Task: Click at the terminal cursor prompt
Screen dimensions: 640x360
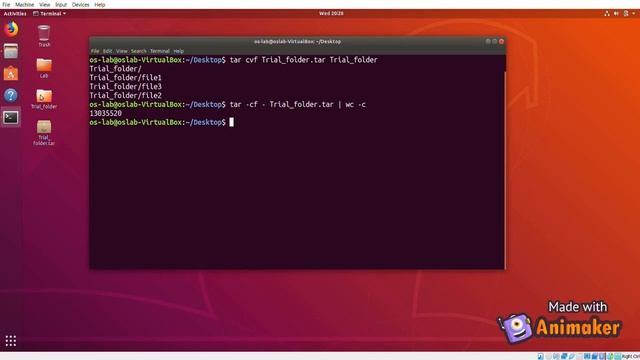Action: pos(231,122)
